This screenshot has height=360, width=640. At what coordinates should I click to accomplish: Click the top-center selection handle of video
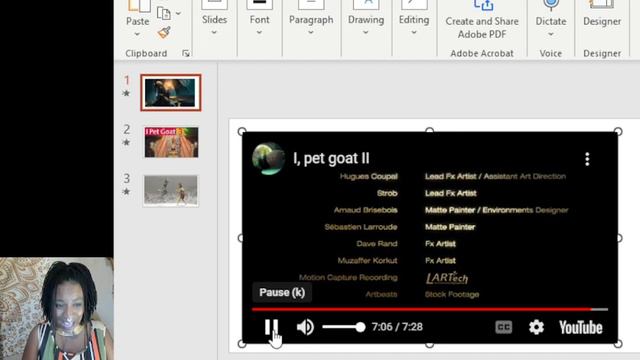pyautogui.click(x=429, y=131)
